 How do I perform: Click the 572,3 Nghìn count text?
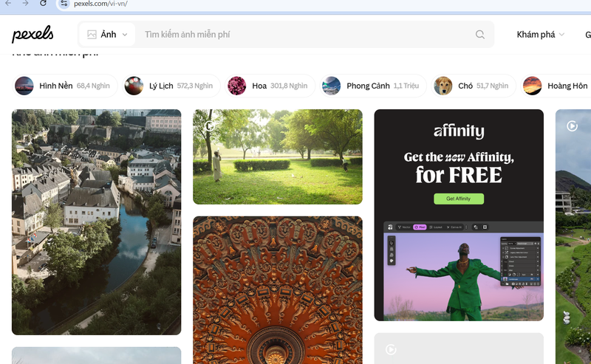[195, 86]
